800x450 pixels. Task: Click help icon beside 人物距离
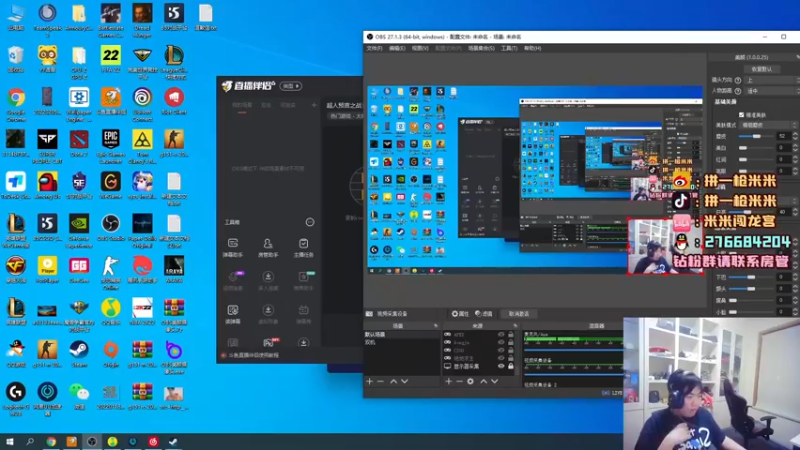(x=738, y=91)
